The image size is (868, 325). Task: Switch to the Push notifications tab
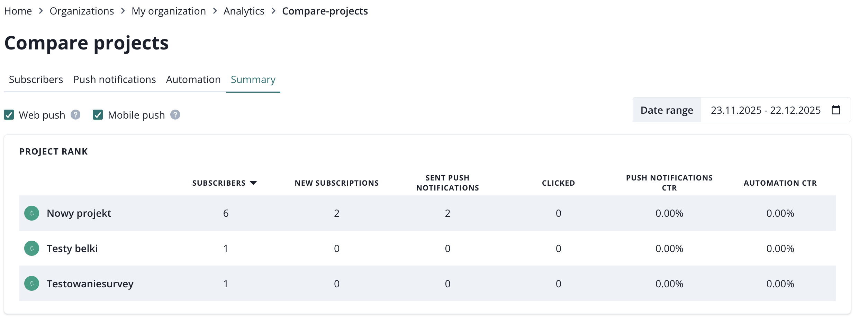tap(115, 80)
